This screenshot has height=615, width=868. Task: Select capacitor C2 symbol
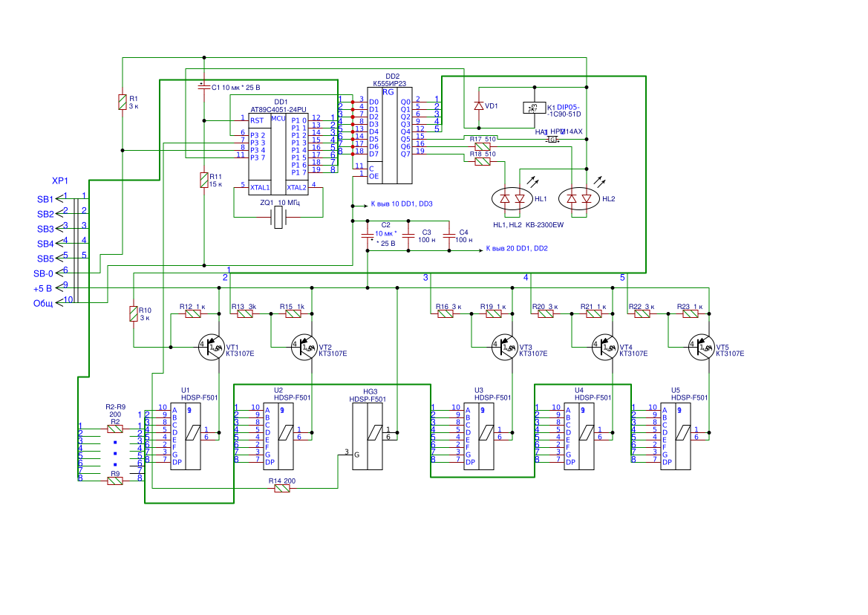(x=368, y=235)
